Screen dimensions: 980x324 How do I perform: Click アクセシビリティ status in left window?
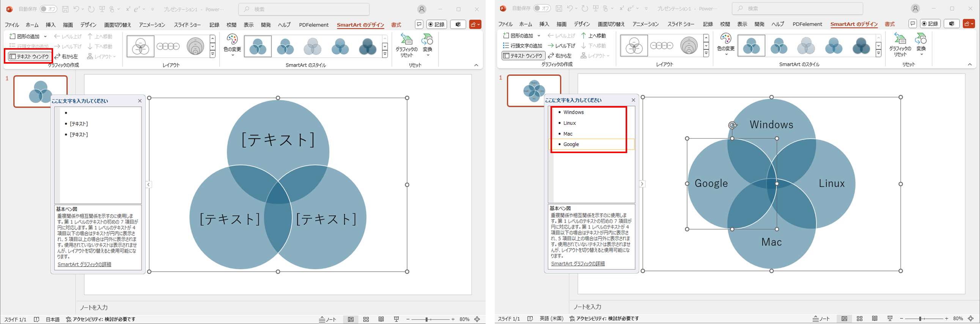101,319
